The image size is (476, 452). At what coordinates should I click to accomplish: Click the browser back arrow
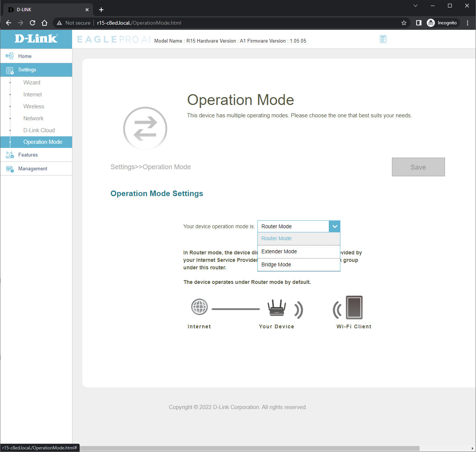[9, 23]
